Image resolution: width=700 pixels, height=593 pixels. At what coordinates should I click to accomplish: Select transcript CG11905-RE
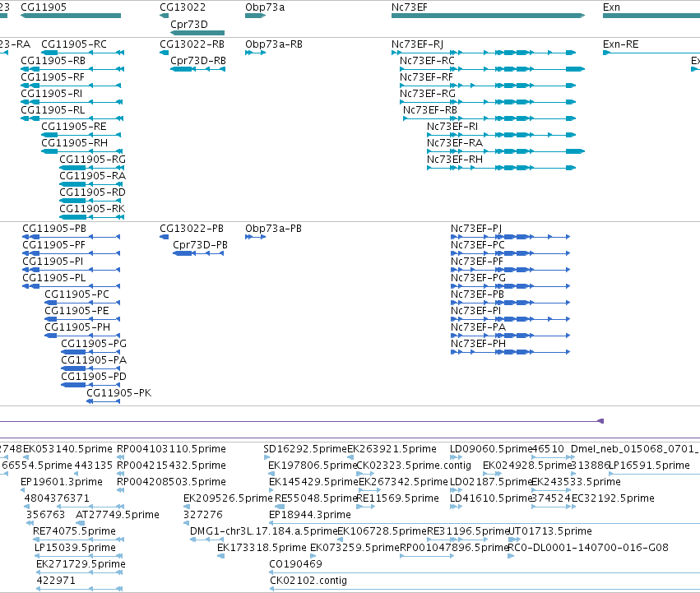tap(74, 127)
